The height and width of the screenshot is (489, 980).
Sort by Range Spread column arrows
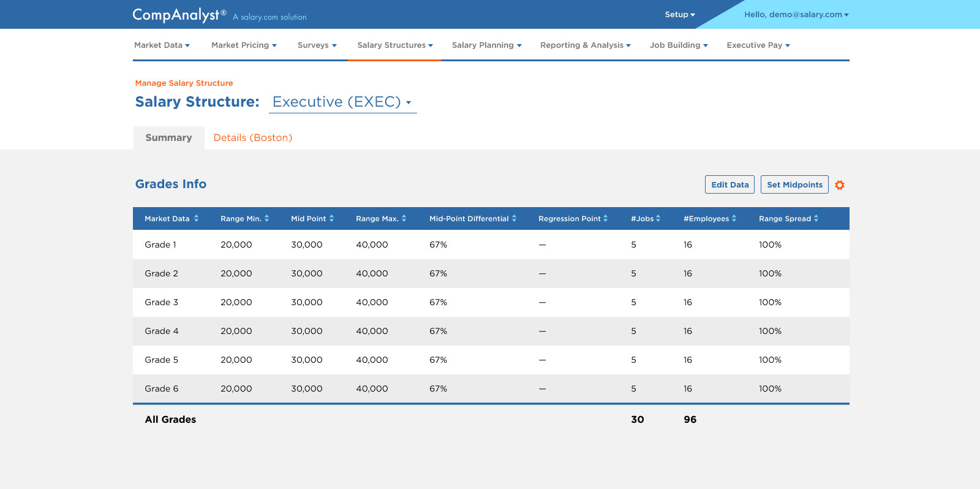pos(816,219)
